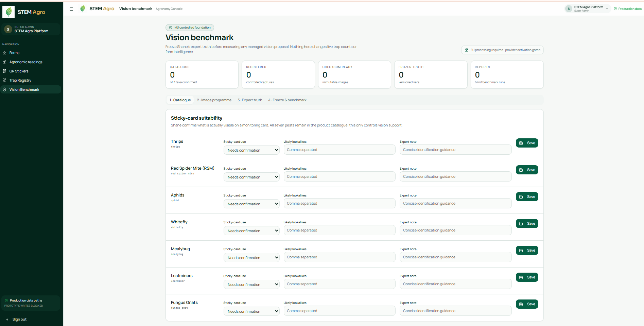644x326 pixels.
Task: Save the Leafminers row
Action: pyautogui.click(x=527, y=277)
